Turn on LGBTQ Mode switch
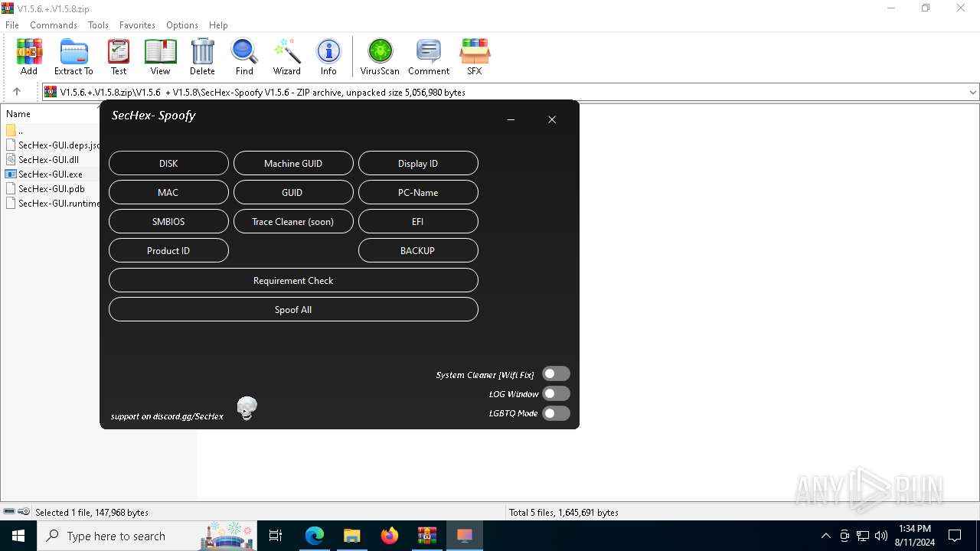 point(556,413)
